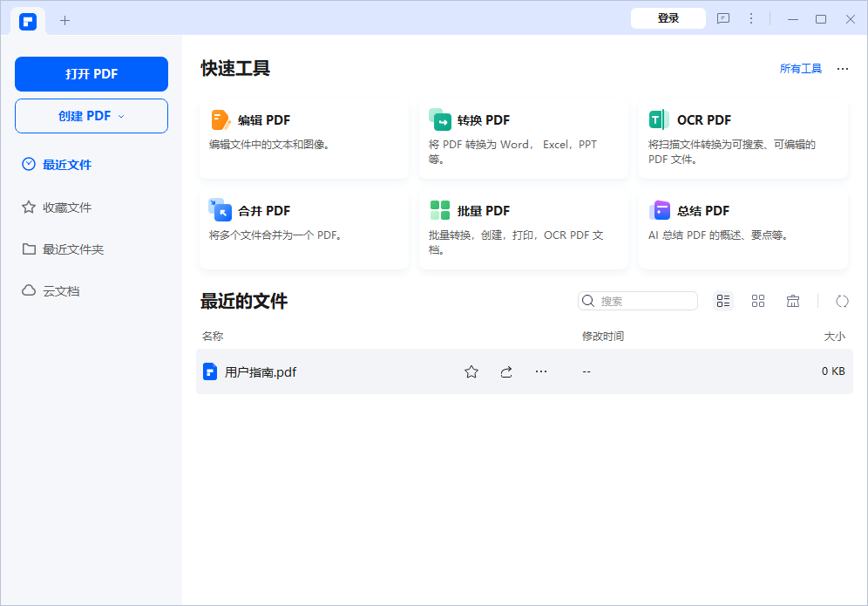Viewport: 868px width, 606px height.
Task: Click the 登录 button
Action: [668, 18]
